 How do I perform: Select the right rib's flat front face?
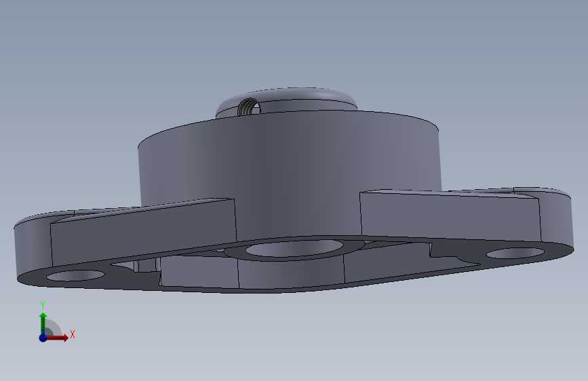(x=450, y=216)
